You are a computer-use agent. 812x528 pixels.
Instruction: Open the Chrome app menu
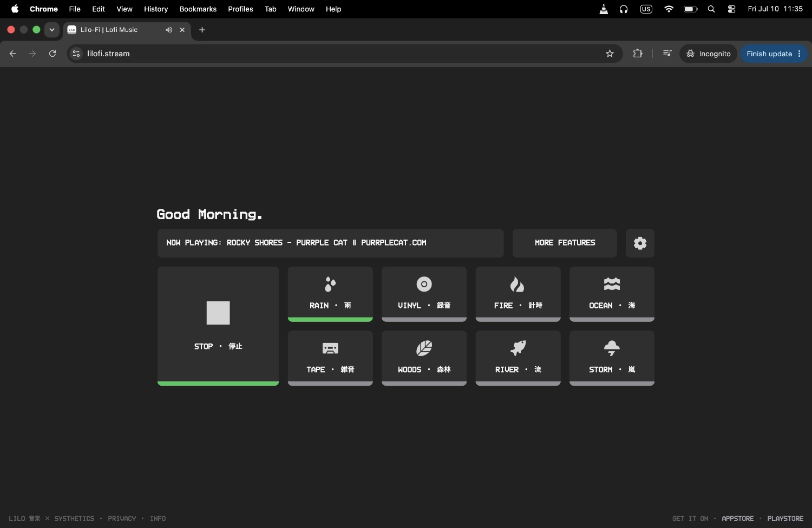pos(44,9)
